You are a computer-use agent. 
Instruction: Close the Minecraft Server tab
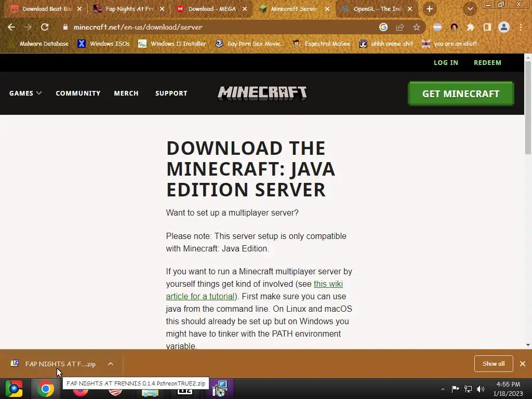tap(327, 9)
